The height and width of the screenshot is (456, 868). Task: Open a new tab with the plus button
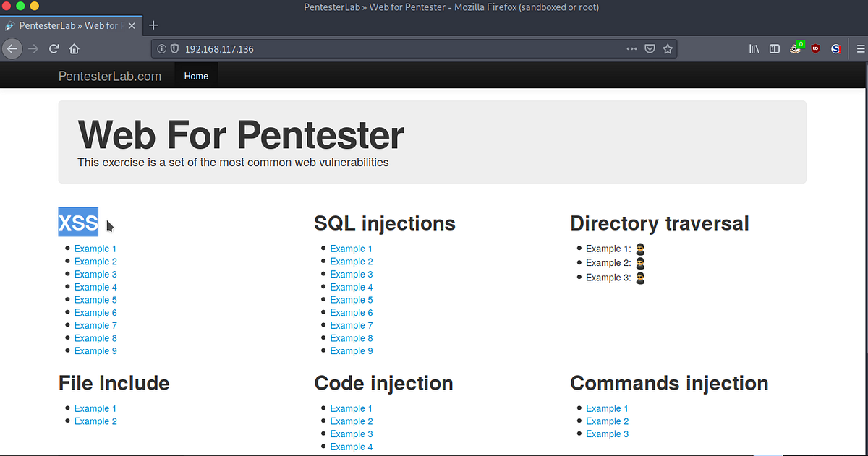coord(153,25)
